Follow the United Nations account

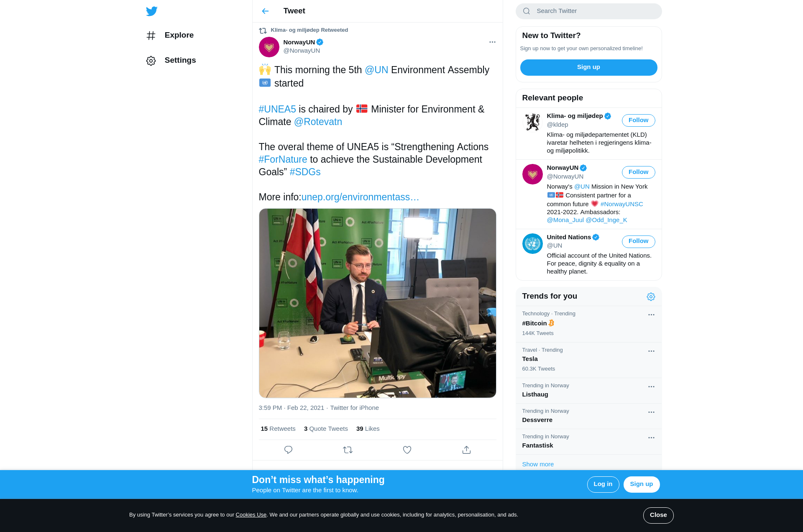(x=638, y=241)
